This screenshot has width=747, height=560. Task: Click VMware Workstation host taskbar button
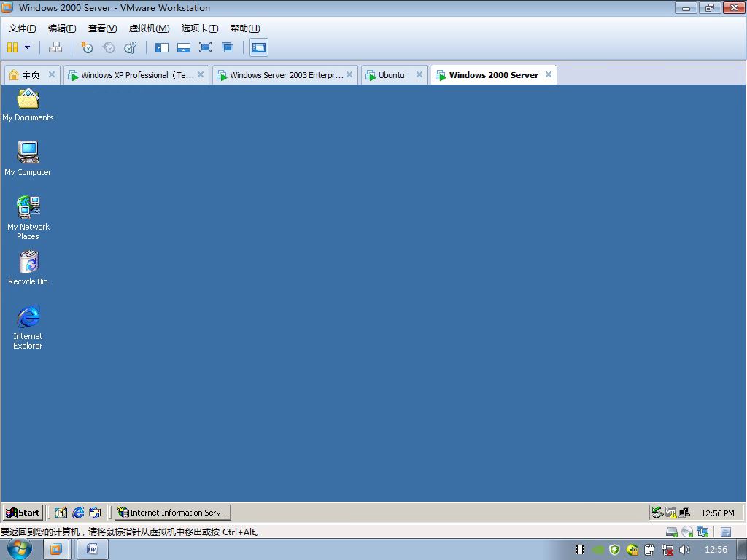tap(55, 550)
